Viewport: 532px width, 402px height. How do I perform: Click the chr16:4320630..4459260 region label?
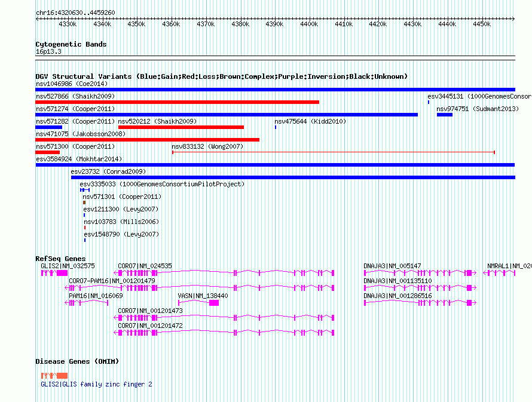tap(75, 13)
